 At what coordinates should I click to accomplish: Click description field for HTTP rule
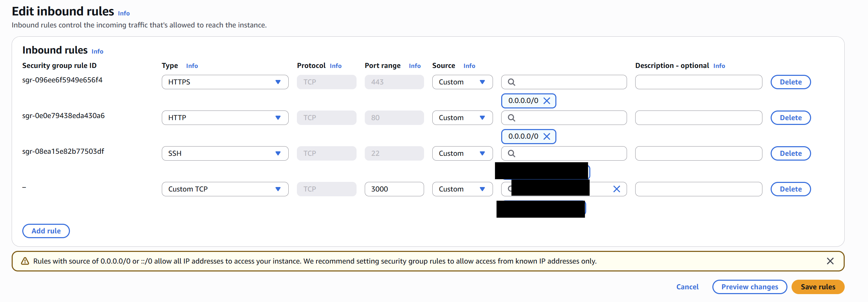(699, 118)
